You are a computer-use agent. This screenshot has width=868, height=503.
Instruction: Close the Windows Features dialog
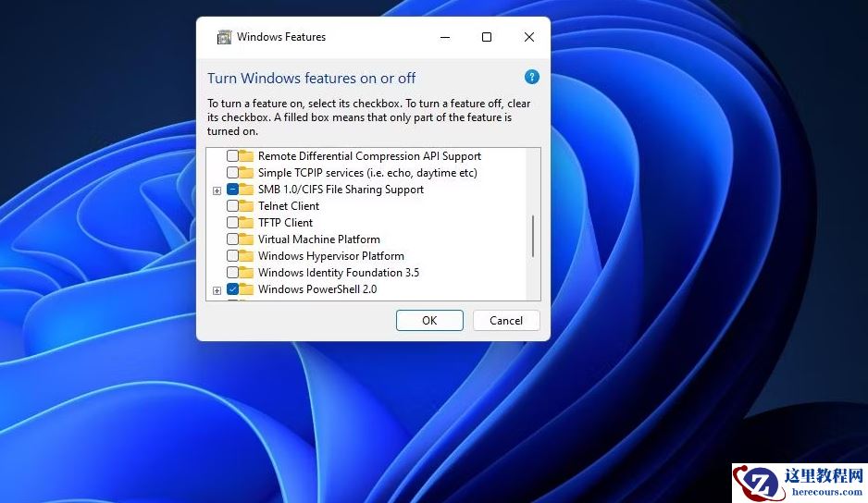pyautogui.click(x=529, y=37)
